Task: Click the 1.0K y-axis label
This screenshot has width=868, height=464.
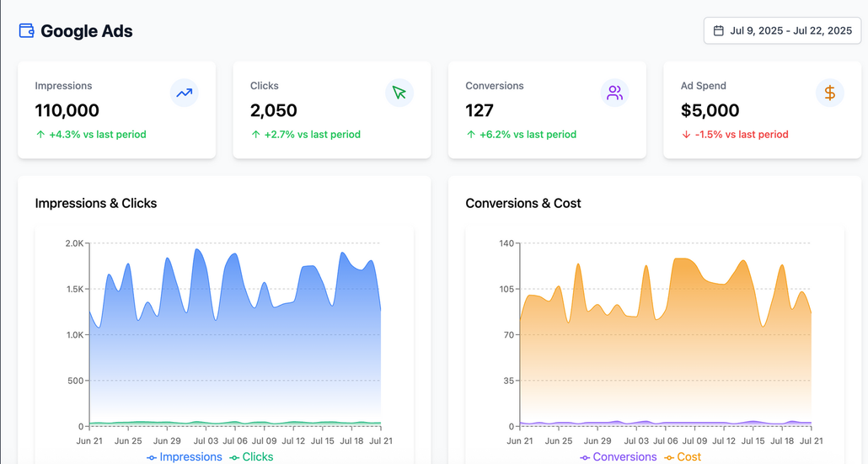Action: pos(74,335)
